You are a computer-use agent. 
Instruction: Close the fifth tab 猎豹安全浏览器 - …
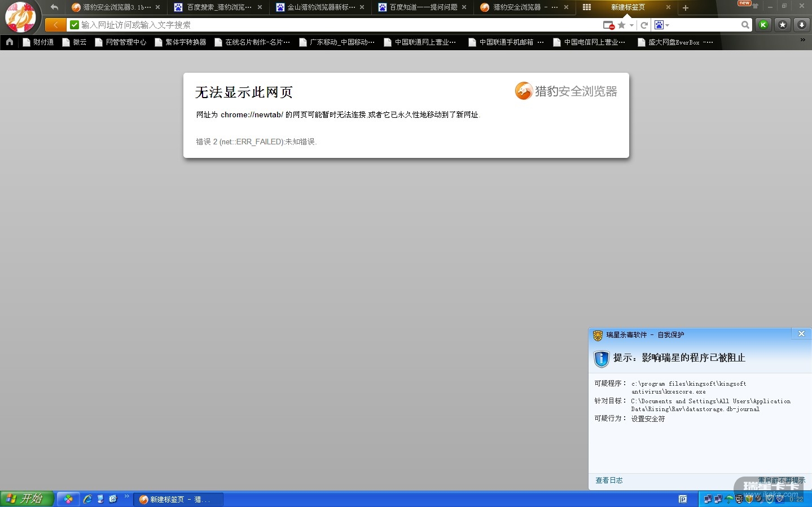coord(566,7)
